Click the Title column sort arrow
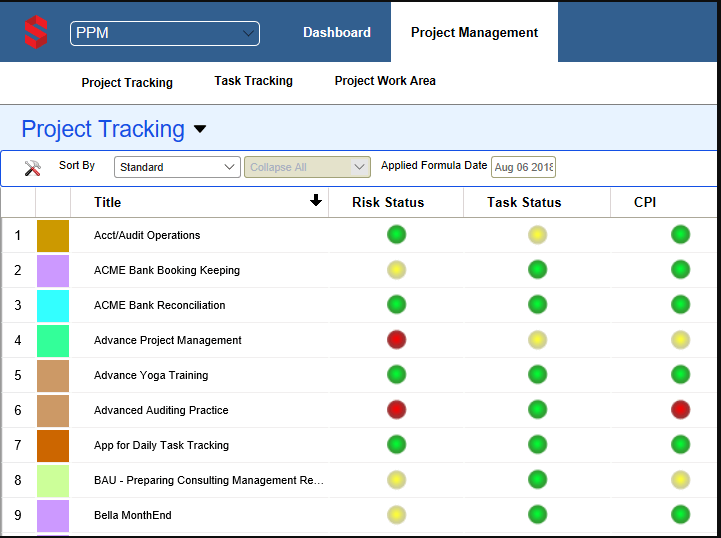 (x=316, y=201)
